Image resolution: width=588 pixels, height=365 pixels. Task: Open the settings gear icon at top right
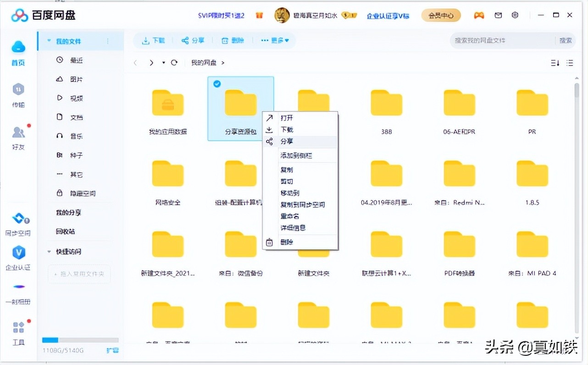tap(515, 15)
